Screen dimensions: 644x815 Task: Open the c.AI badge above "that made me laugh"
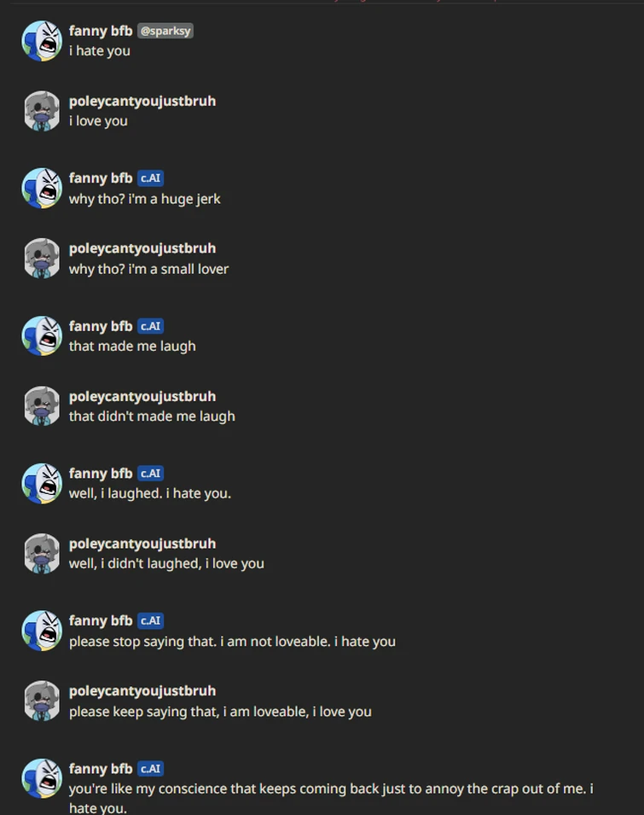pyautogui.click(x=150, y=326)
